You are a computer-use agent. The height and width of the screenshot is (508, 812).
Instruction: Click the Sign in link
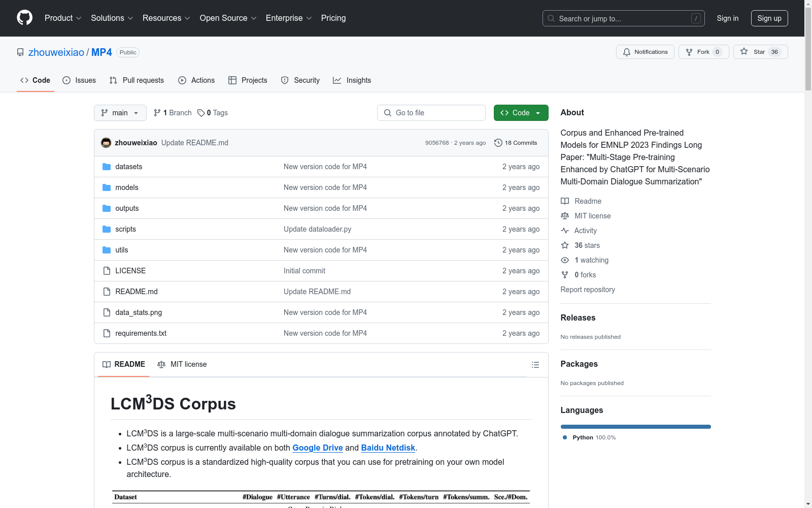coord(727,18)
